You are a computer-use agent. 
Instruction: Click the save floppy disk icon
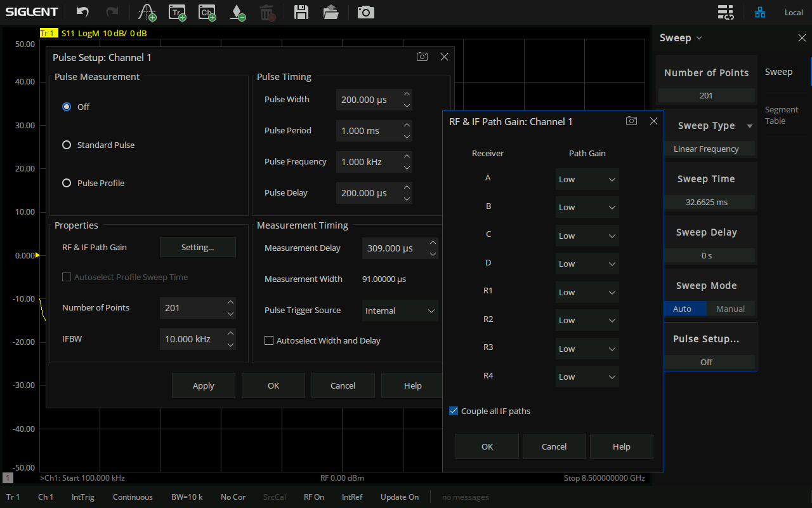point(301,12)
